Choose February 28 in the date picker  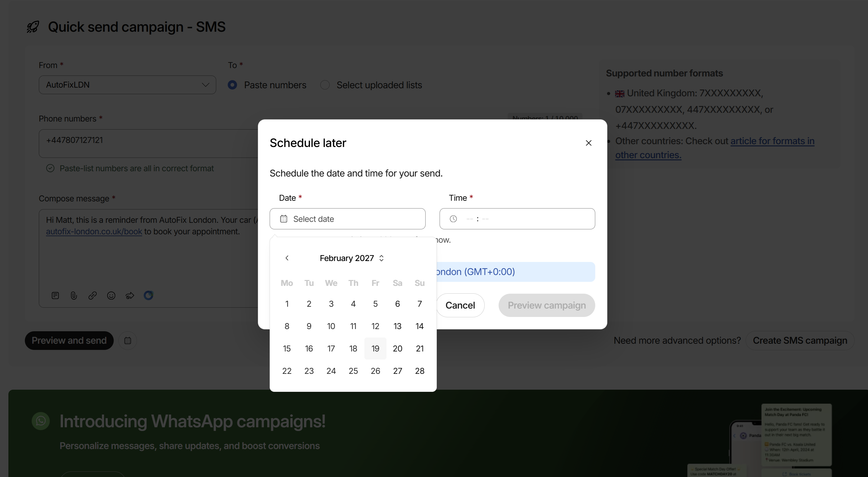point(419,371)
